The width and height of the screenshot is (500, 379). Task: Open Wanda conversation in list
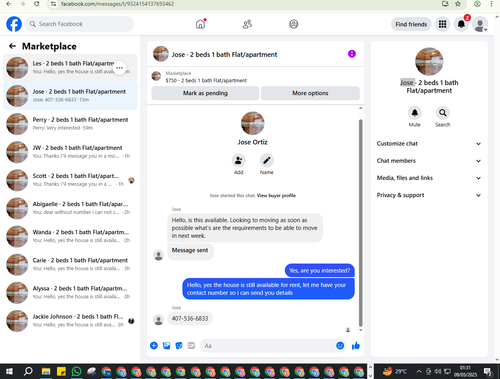70,236
